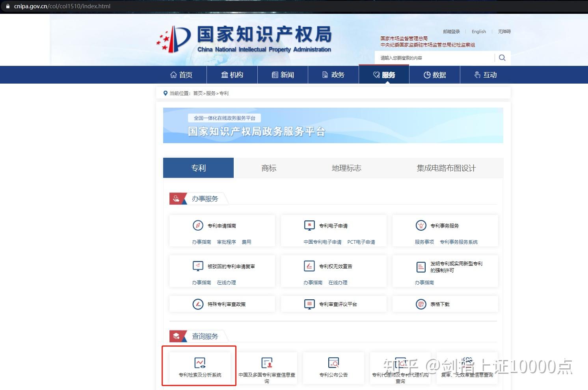Open the 政务 navigation item
This screenshot has width=588, height=390.
pyautogui.click(x=333, y=75)
